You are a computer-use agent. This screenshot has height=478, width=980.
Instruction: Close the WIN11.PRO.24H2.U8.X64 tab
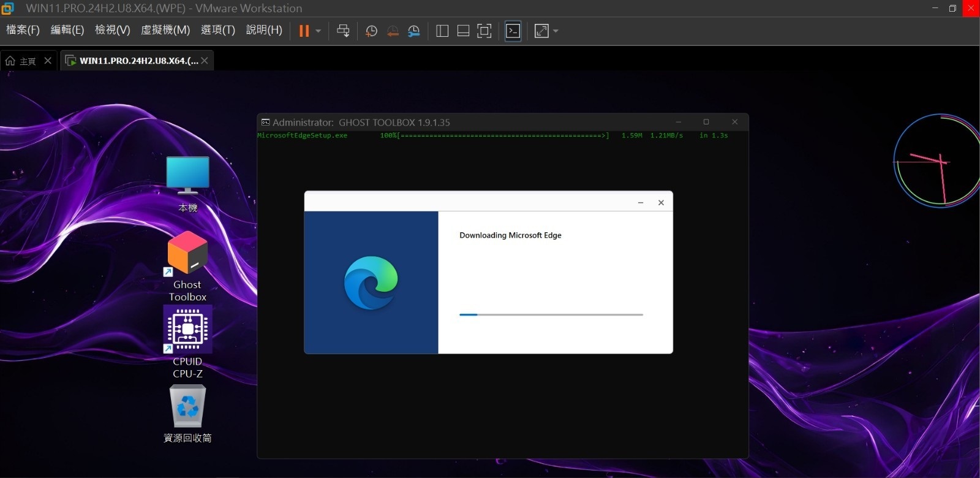205,61
